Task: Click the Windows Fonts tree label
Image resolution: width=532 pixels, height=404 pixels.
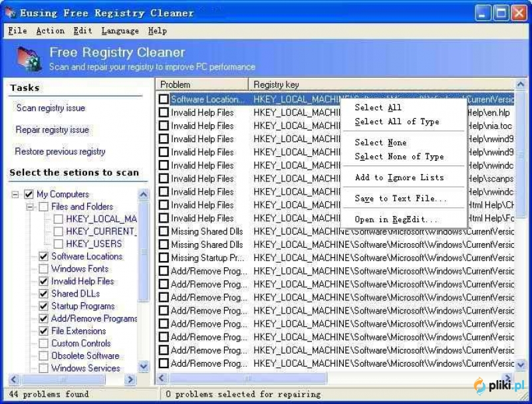Action: [80, 268]
